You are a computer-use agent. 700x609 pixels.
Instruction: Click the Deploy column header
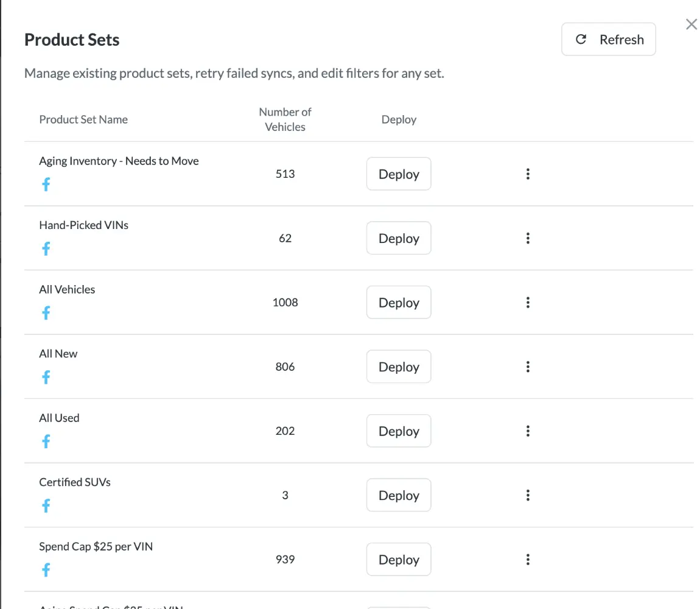(399, 119)
